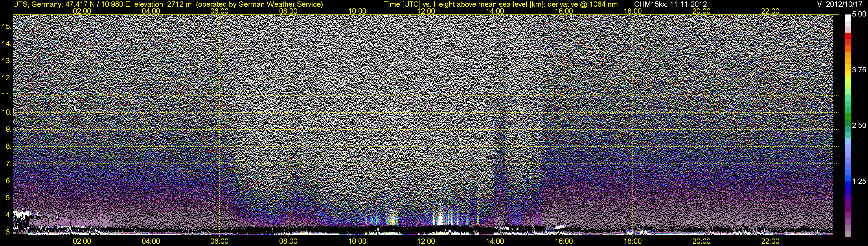Click the 04:00 label on the bottom time axis

(x=151, y=241)
